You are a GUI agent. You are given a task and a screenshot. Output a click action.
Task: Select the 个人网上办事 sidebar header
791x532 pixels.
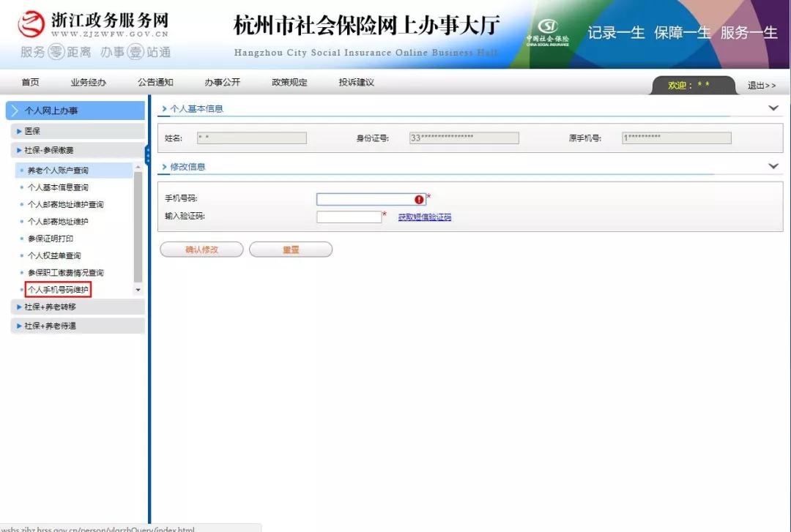pyautogui.click(x=75, y=110)
